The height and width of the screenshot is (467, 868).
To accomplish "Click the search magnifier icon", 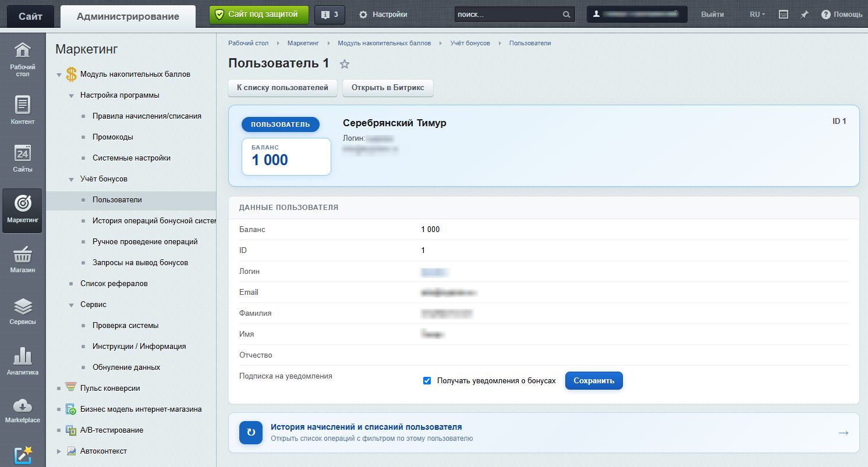I will tap(566, 15).
